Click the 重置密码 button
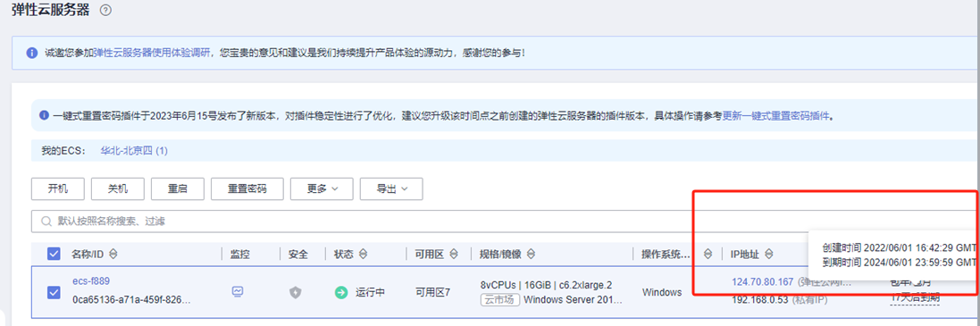 (x=247, y=188)
